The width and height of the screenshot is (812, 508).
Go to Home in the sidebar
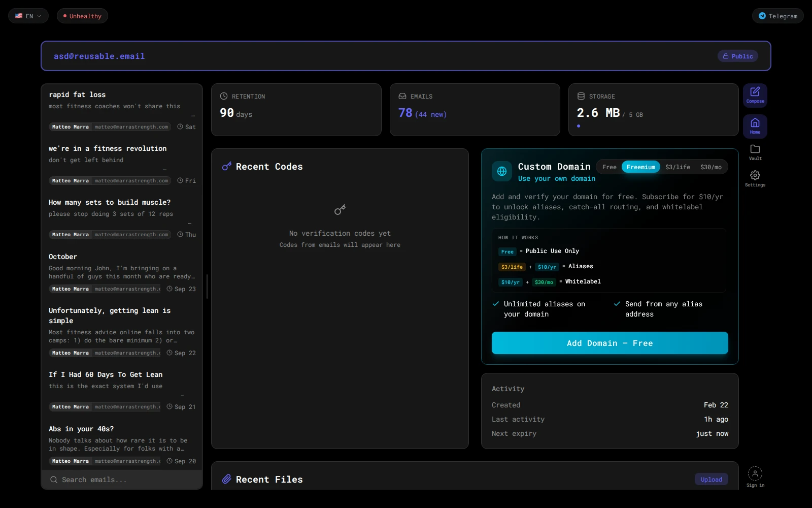(755, 126)
